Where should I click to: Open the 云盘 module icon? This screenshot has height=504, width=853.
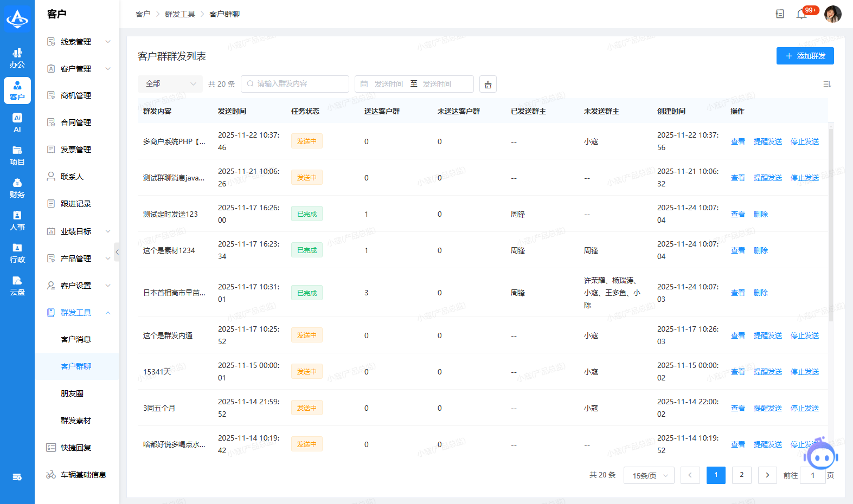(x=17, y=286)
